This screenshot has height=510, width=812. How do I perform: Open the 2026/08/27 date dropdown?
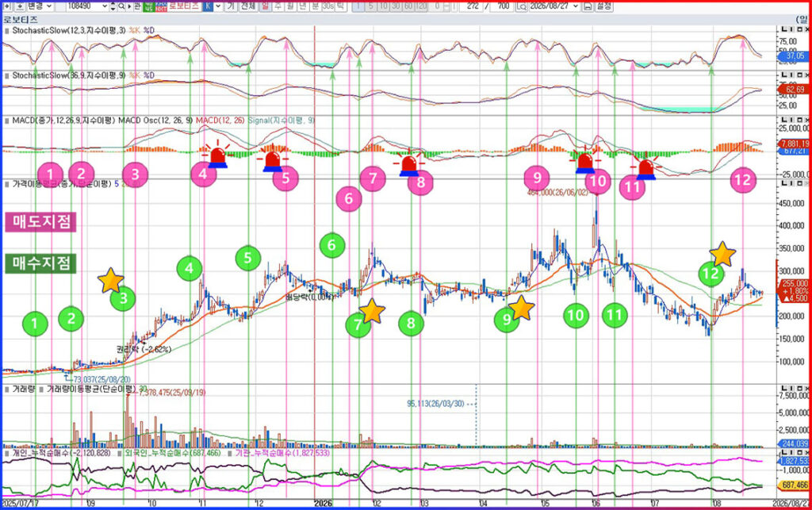coord(575,6)
